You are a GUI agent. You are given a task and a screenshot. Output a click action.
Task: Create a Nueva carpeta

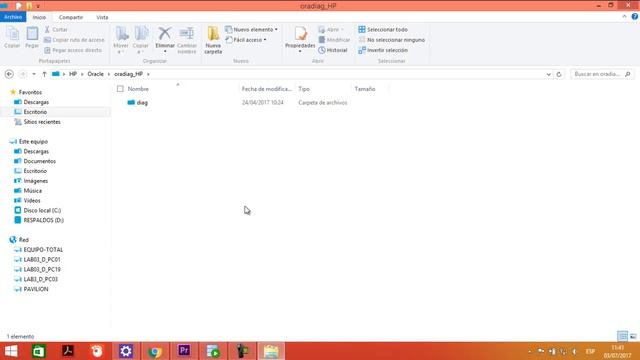(213, 40)
